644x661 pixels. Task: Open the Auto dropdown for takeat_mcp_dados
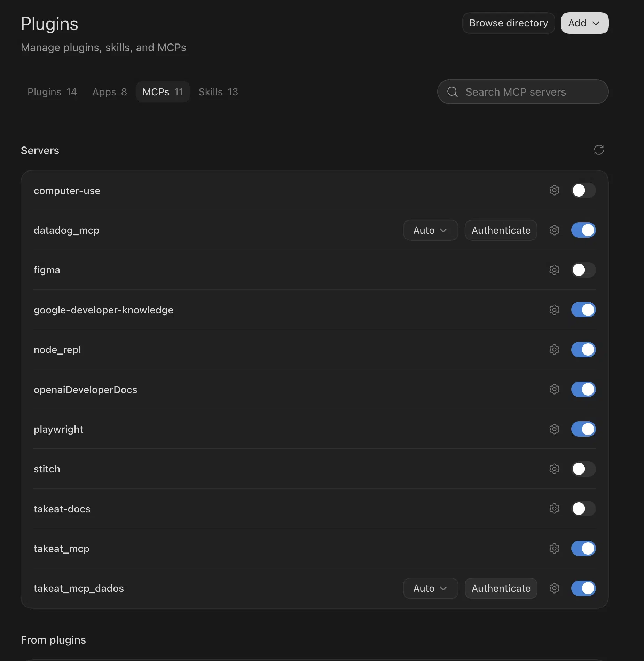click(x=431, y=588)
